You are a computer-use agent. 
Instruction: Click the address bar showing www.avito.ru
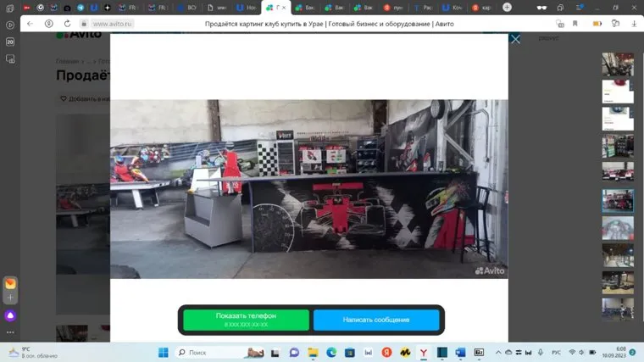[x=113, y=24]
